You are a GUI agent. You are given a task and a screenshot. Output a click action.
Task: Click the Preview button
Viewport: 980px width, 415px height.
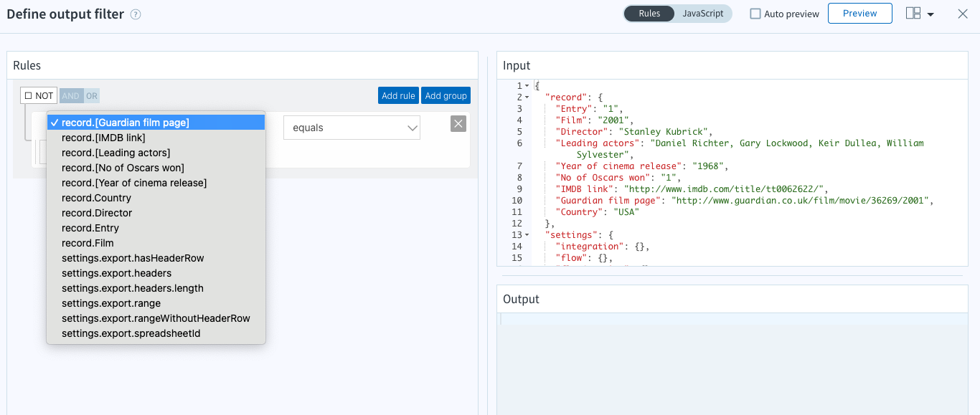[859, 14]
